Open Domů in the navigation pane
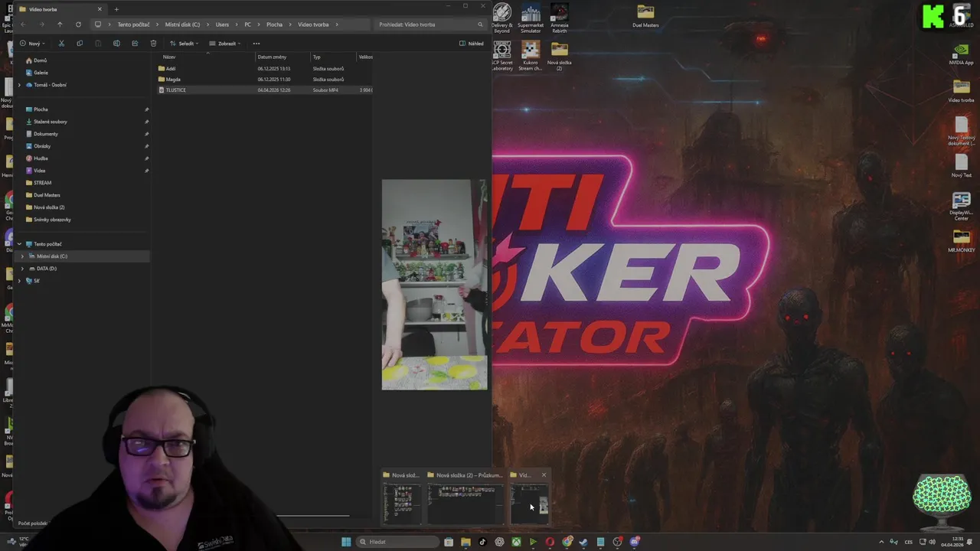Image resolution: width=980 pixels, height=551 pixels. click(40, 60)
